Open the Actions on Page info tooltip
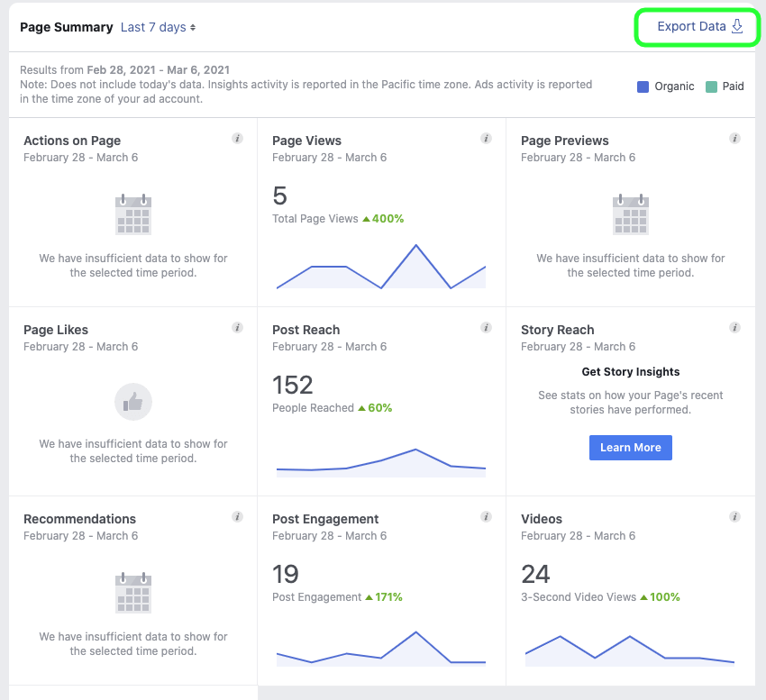Screen dimensions: 766x700 tap(238, 139)
